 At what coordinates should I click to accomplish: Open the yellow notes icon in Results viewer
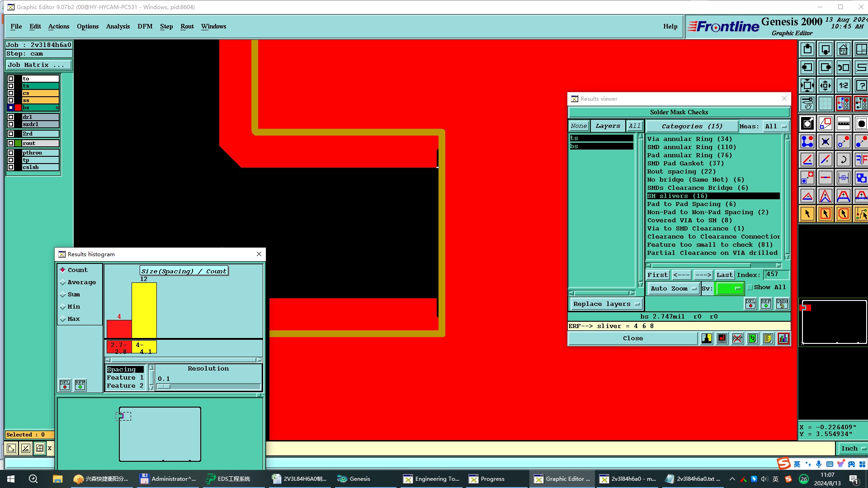(768, 338)
